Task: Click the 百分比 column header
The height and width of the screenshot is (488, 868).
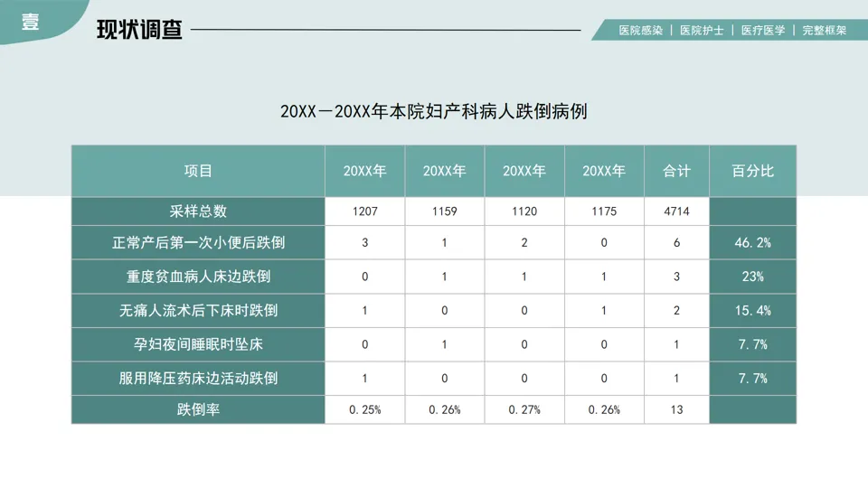Action: tap(753, 171)
